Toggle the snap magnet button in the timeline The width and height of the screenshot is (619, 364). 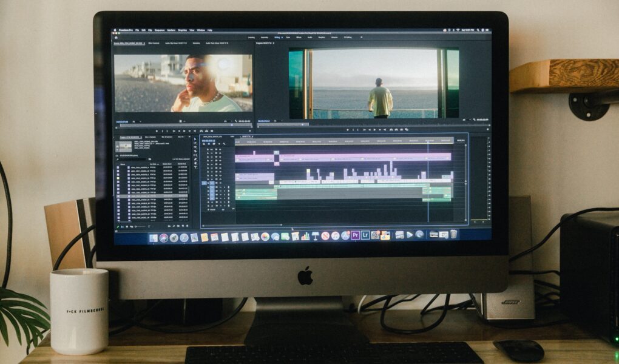click(x=209, y=144)
